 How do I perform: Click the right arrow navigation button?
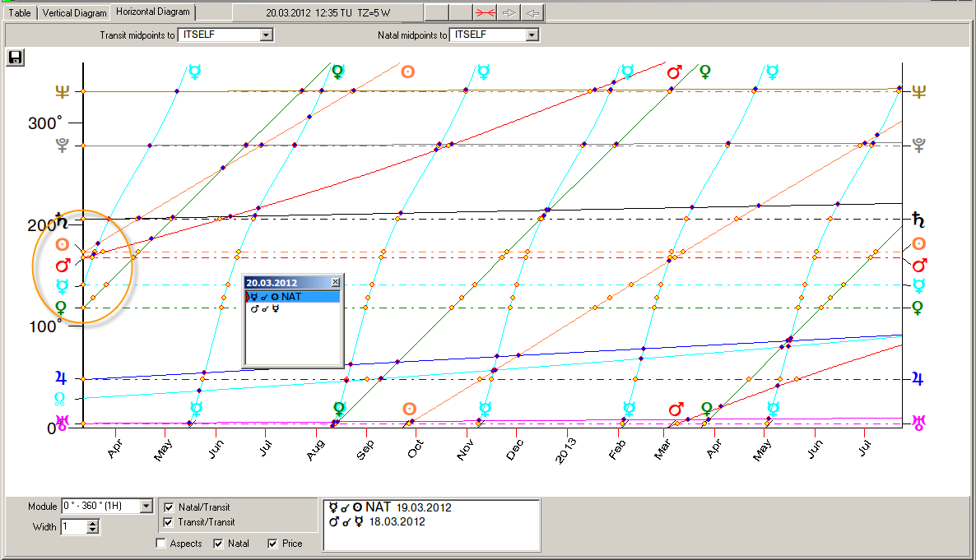[x=509, y=12]
